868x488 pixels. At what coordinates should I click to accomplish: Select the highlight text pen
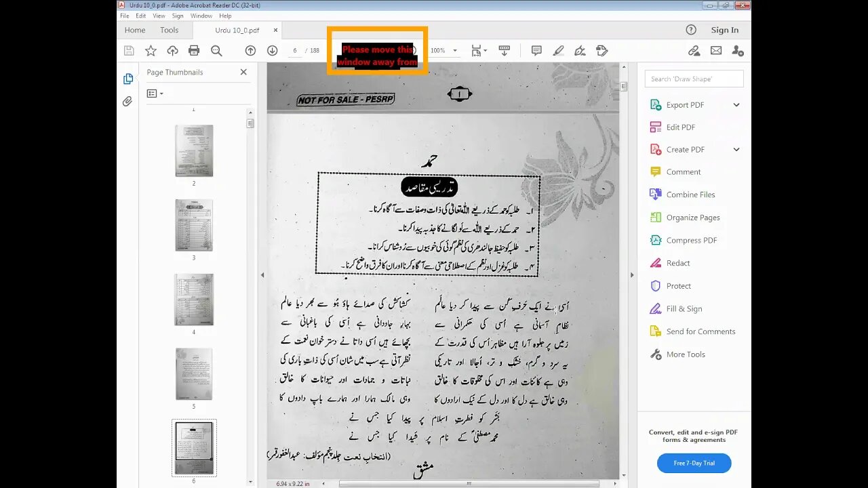click(x=558, y=51)
